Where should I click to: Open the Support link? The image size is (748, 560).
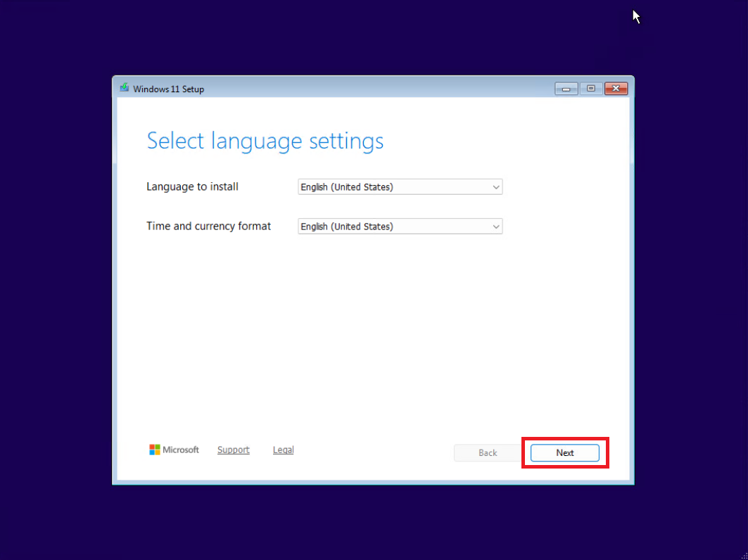tap(233, 450)
